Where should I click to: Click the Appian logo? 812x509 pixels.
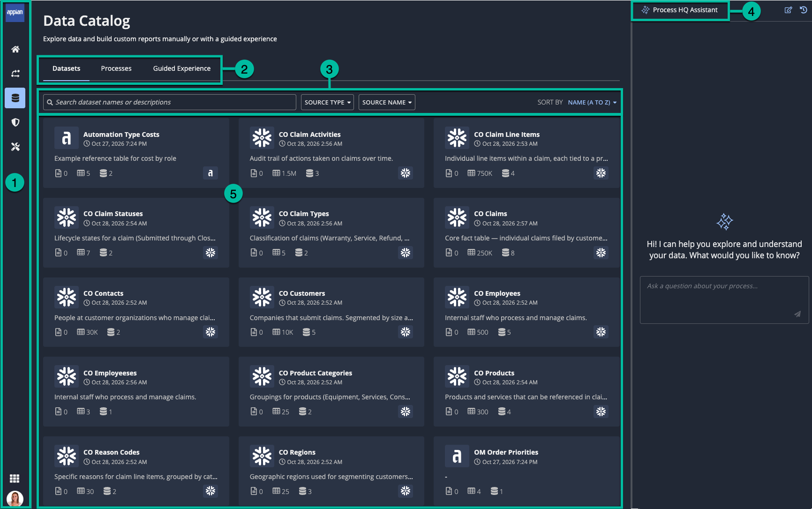pyautogui.click(x=15, y=12)
